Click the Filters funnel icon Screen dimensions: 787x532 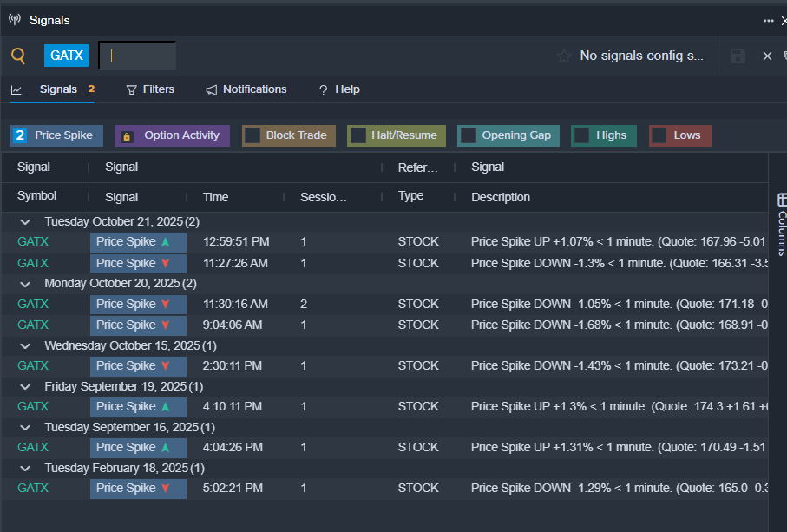point(132,89)
